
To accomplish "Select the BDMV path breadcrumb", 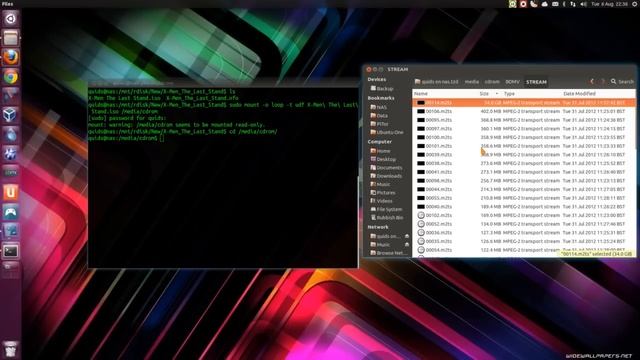I will [x=512, y=82].
